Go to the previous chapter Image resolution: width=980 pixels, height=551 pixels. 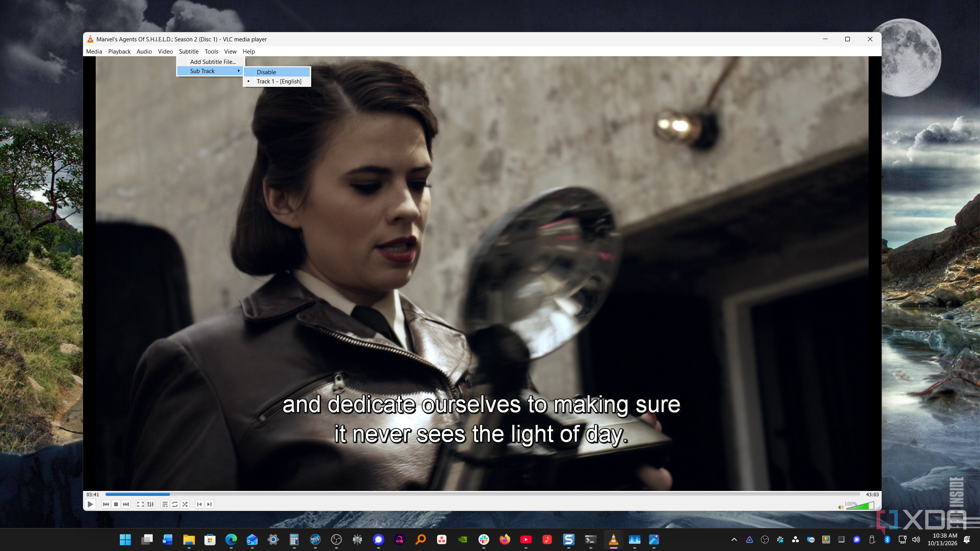click(x=199, y=504)
